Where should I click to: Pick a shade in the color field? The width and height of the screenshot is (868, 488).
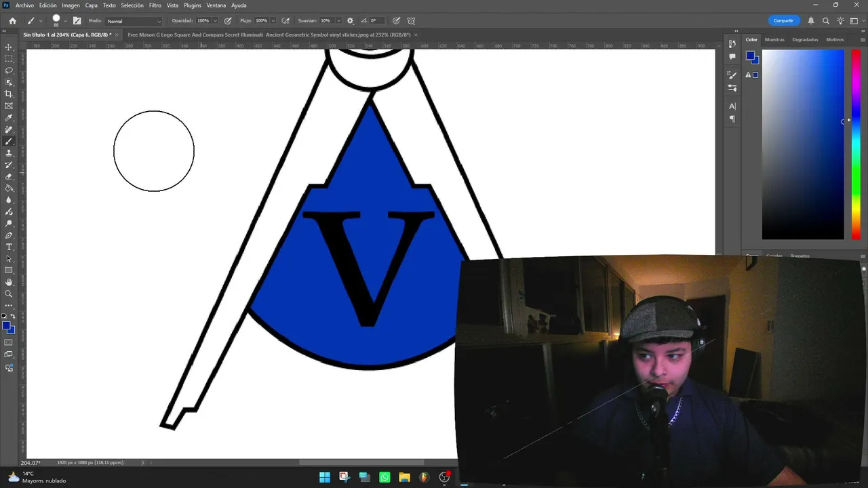click(x=803, y=144)
